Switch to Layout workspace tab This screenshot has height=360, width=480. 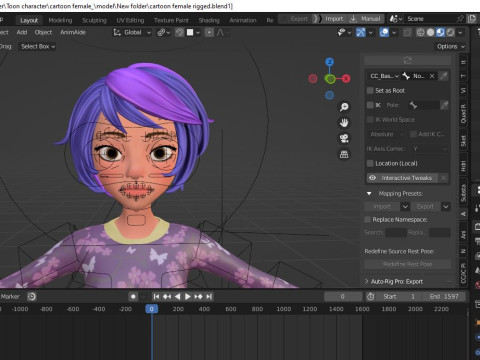point(29,20)
